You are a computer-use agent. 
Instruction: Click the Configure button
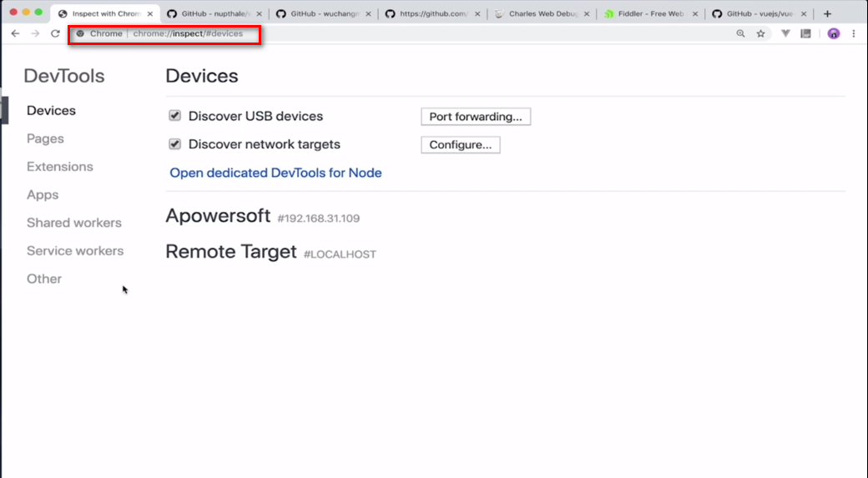click(460, 145)
